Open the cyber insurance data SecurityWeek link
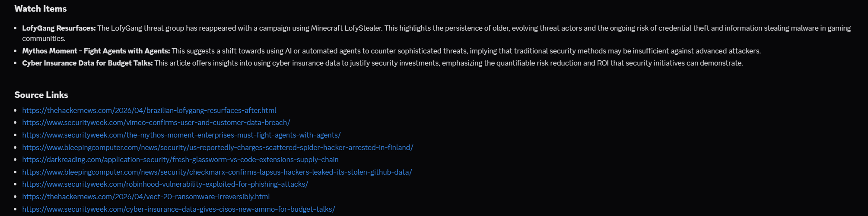The height and width of the screenshot is (216, 868). click(x=178, y=209)
